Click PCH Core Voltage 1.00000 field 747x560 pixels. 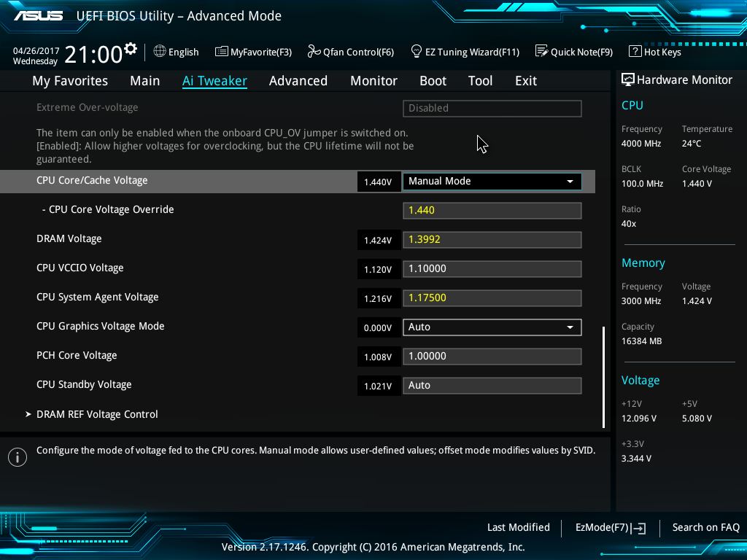[x=492, y=356]
